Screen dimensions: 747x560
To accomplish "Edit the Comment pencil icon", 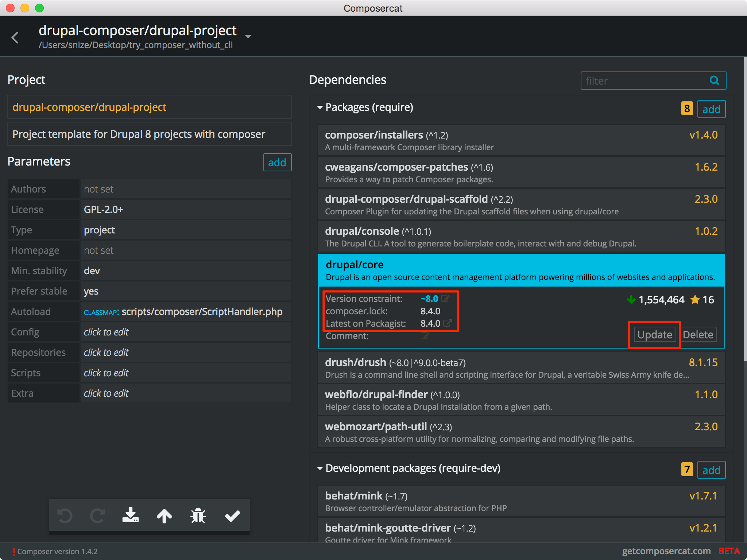I will click(425, 336).
